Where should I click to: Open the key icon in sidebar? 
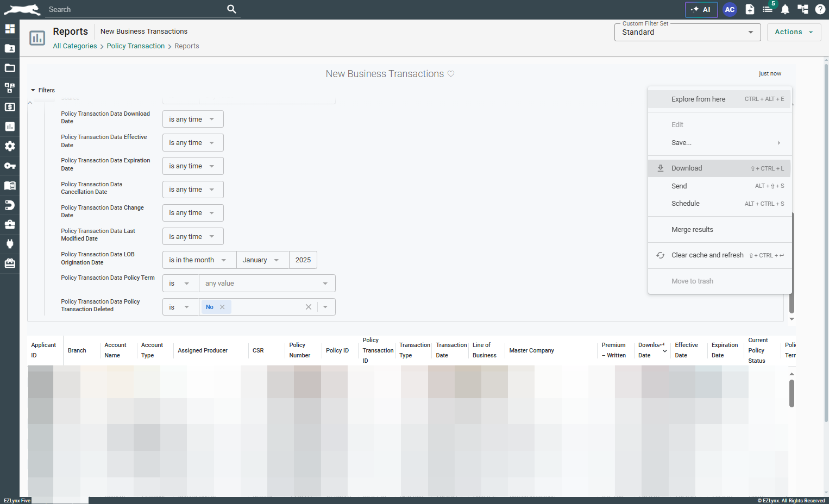click(10, 166)
